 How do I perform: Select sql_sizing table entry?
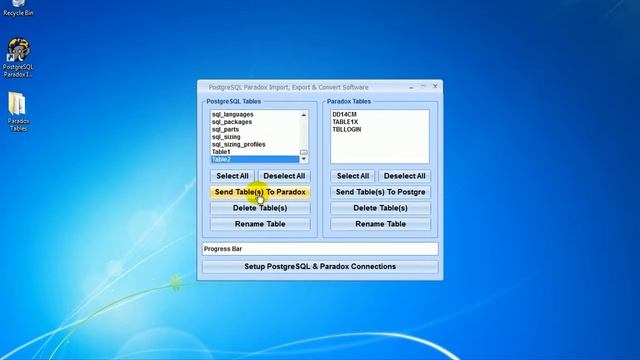click(x=226, y=137)
